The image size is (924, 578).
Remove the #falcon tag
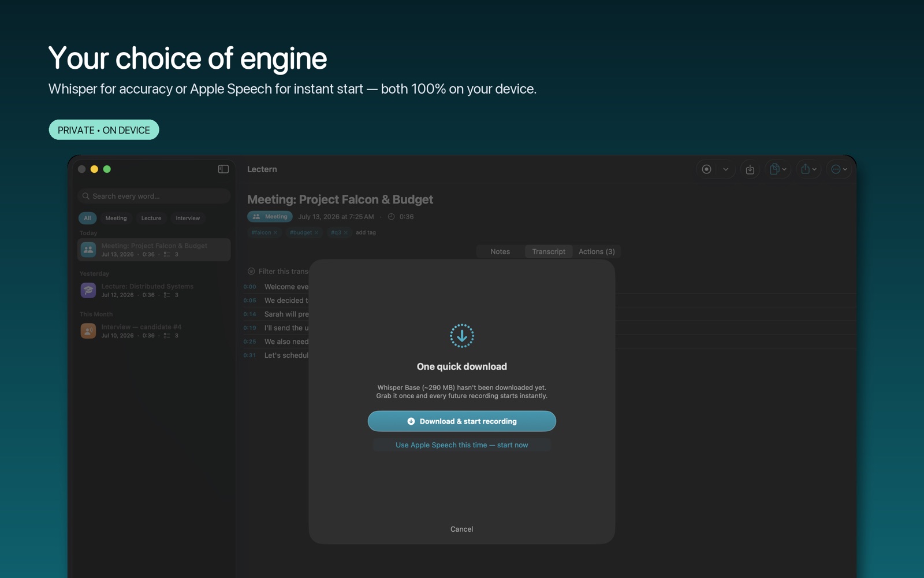(x=275, y=232)
